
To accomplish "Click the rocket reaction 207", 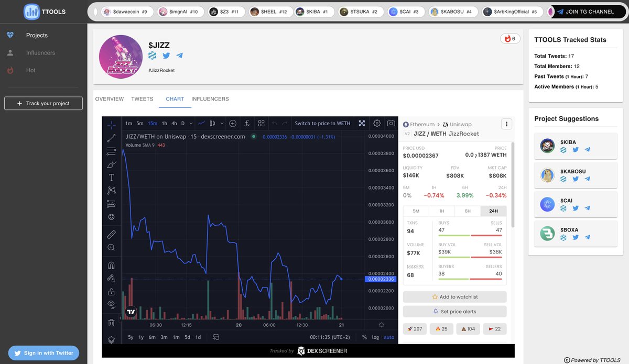I will click(415, 329).
